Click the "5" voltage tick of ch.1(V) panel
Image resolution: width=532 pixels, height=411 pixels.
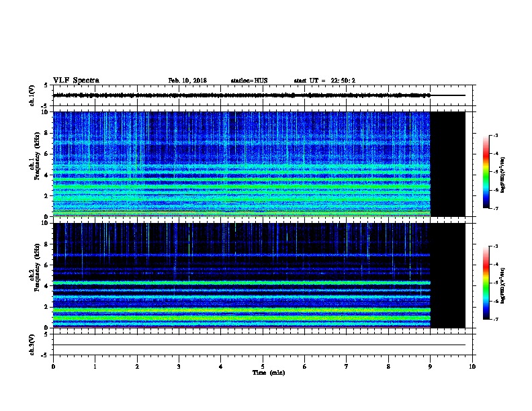pyautogui.click(x=47, y=85)
